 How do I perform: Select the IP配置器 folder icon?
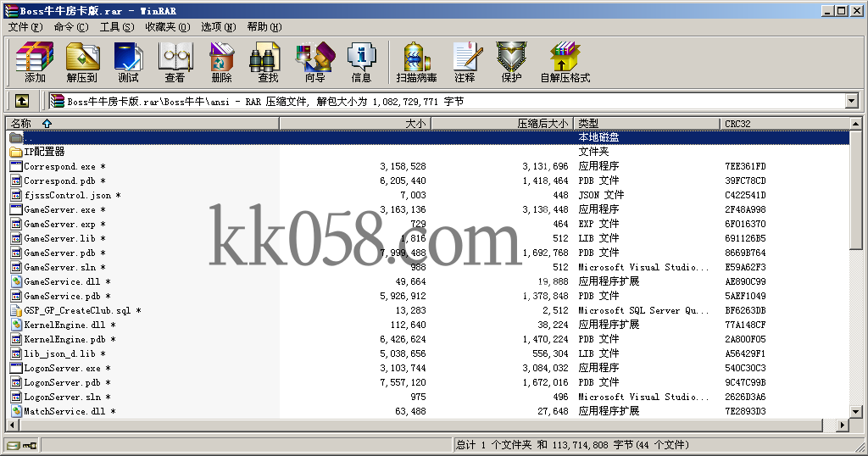pos(15,152)
